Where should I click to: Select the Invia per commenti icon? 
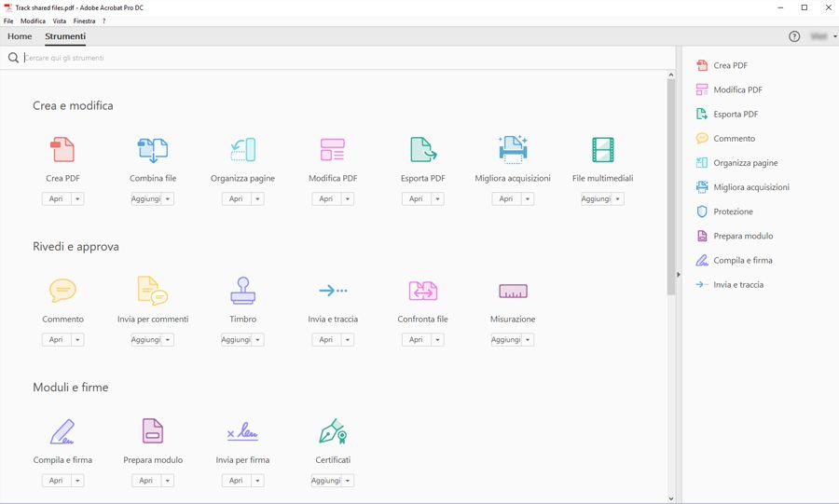(x=153, y=291)
